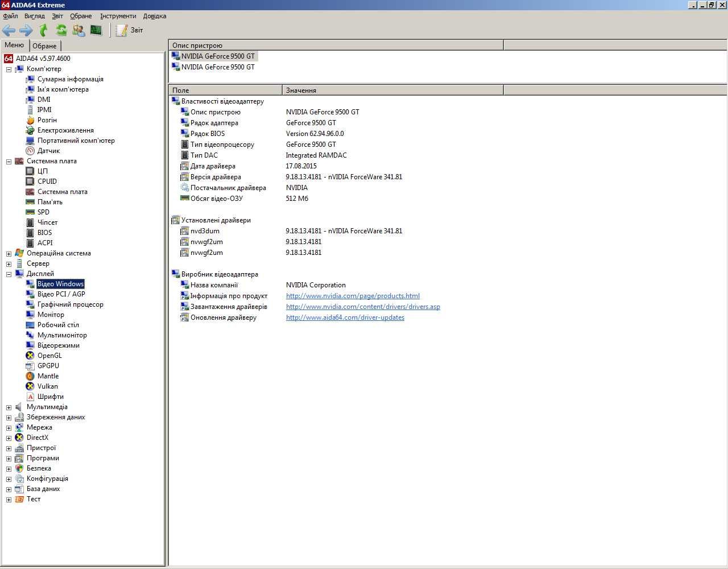Expand the Програми tree node

coord(9,459)
